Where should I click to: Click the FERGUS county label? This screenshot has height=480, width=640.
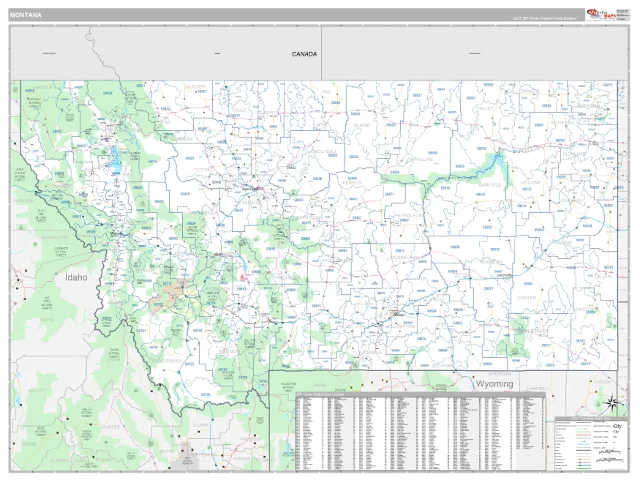point(353,182)
